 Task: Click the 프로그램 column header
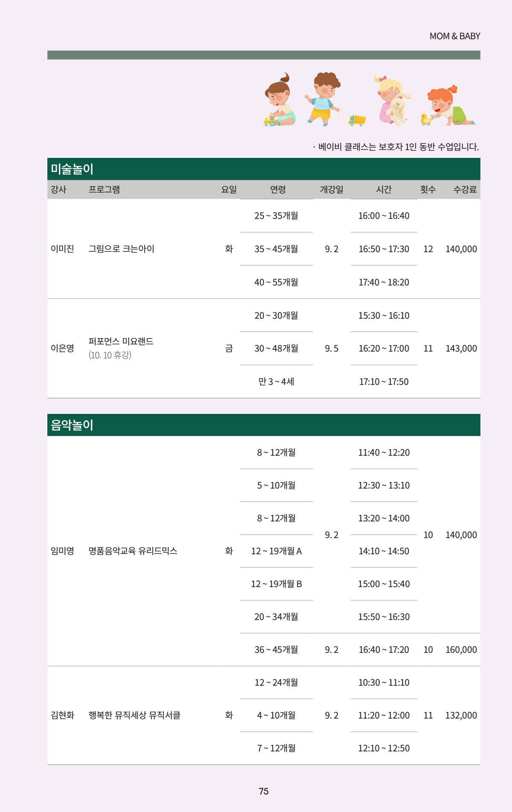tap(104, 189)
